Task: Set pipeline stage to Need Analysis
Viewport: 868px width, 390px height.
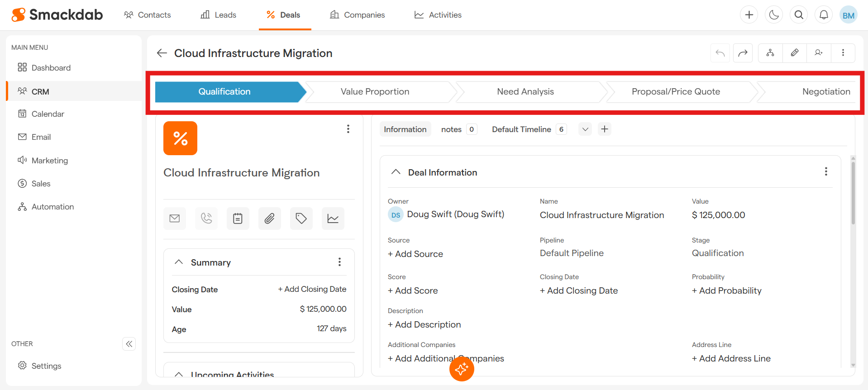Action: click(x=525, y=92)
